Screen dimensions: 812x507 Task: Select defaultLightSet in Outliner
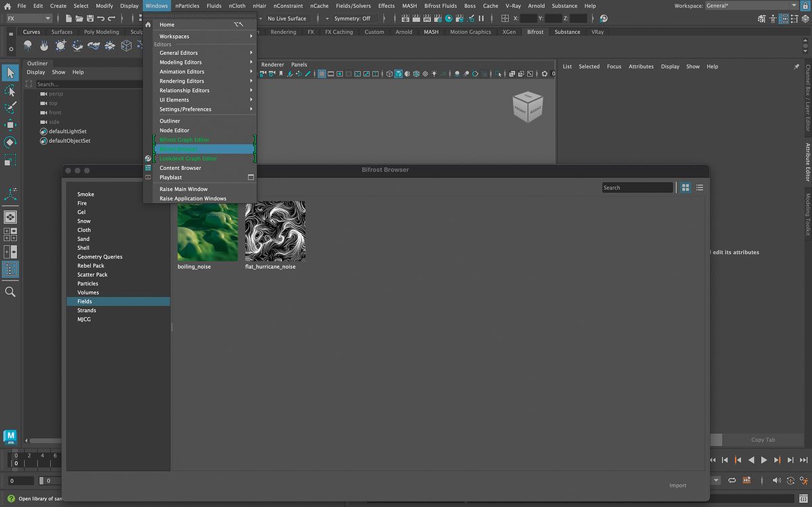pyautogui.click(x=68, y=131)
